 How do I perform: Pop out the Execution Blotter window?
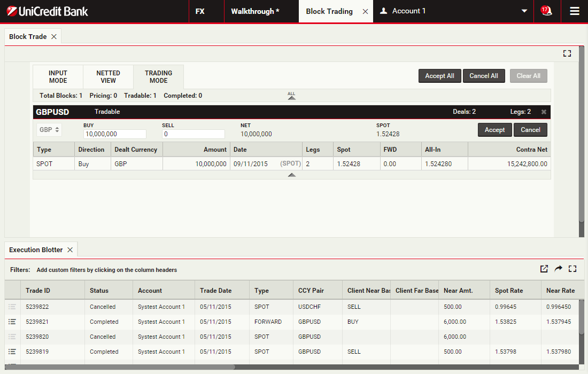click(x=544, y=269)
